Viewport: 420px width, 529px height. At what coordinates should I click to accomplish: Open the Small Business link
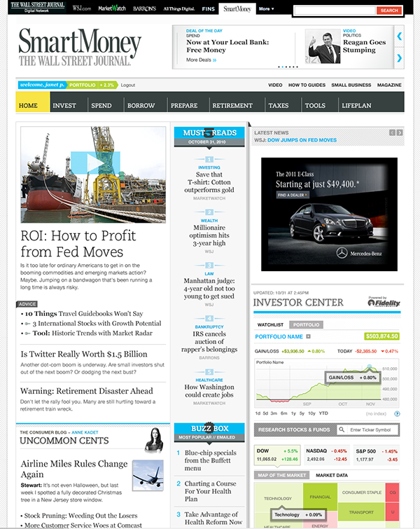pos(351,85)
